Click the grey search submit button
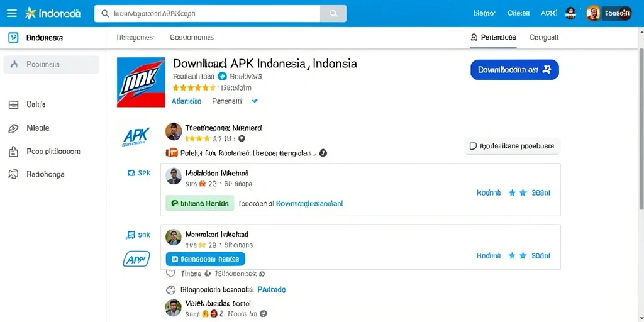The height and width of the screenshot is (322, 644). (333, 14)
